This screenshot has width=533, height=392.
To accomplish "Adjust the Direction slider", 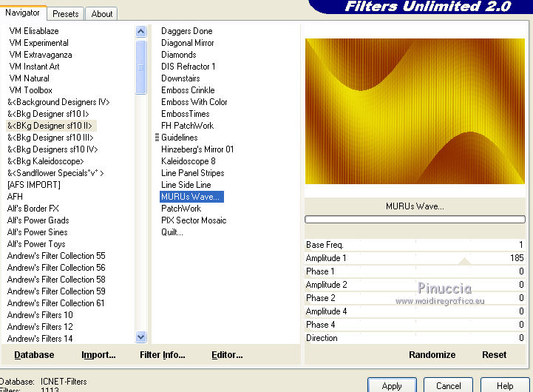I will [x=415, y=338].
